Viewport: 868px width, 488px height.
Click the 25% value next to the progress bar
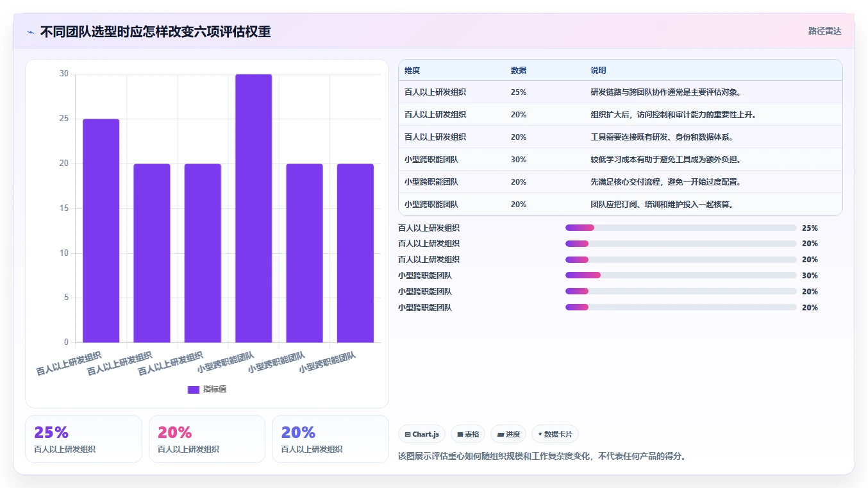pos(810,228)
